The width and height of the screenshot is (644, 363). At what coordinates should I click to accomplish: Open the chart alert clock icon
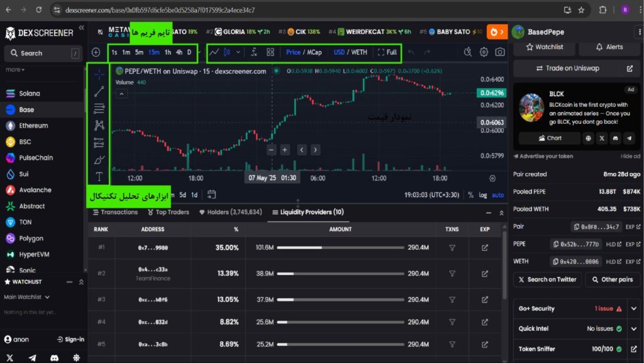(468, 52)
